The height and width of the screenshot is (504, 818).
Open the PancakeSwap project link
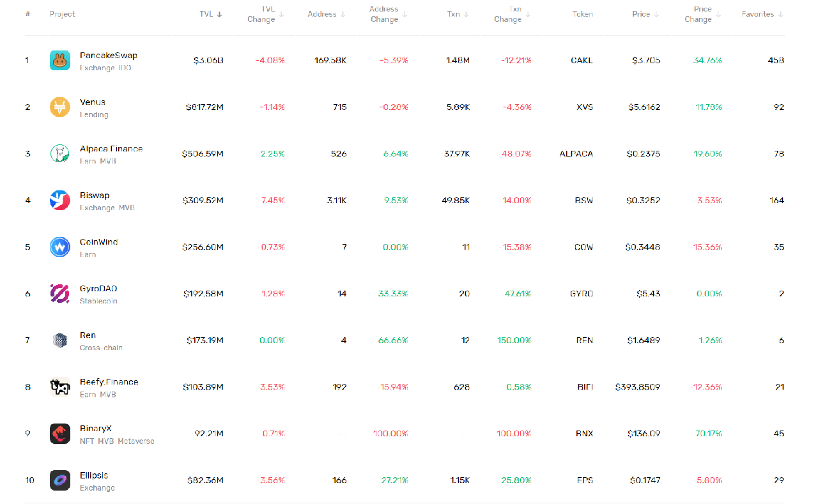[108, 56]
